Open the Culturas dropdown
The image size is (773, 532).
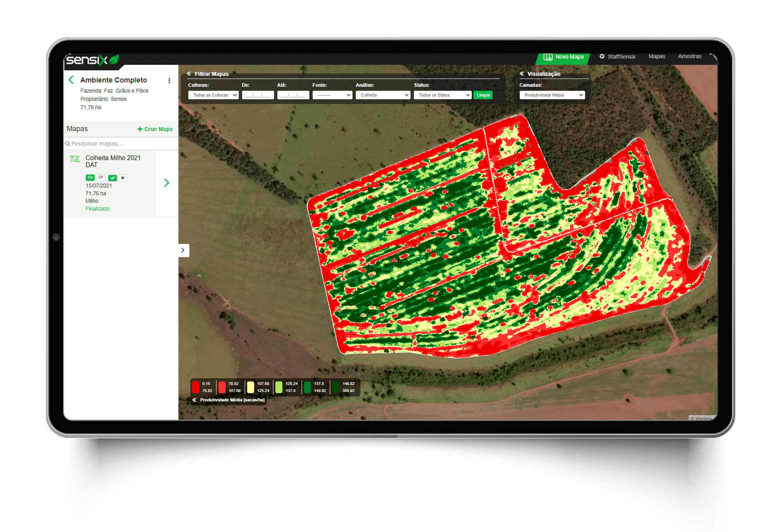213,95
